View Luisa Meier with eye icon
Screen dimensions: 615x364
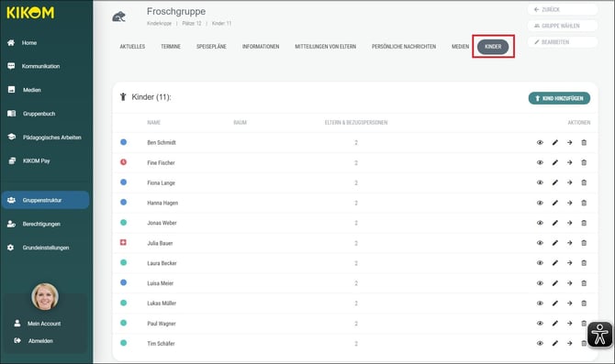[540, 283]
